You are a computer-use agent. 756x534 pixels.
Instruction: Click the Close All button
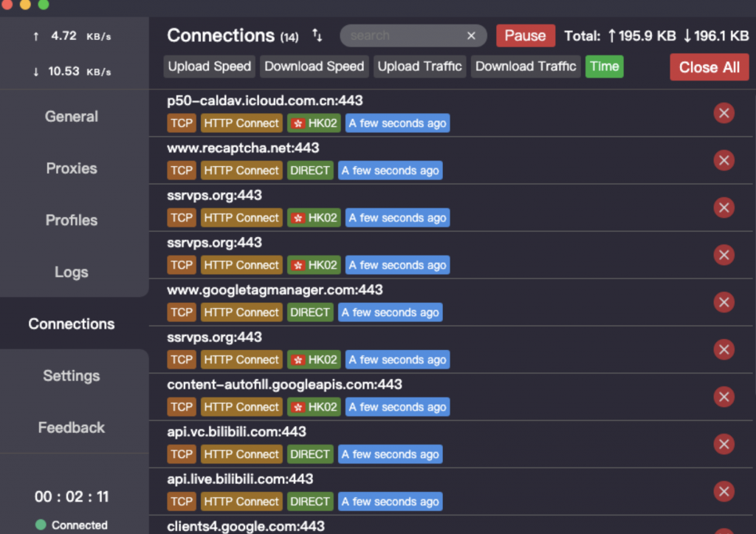(709, 67)
